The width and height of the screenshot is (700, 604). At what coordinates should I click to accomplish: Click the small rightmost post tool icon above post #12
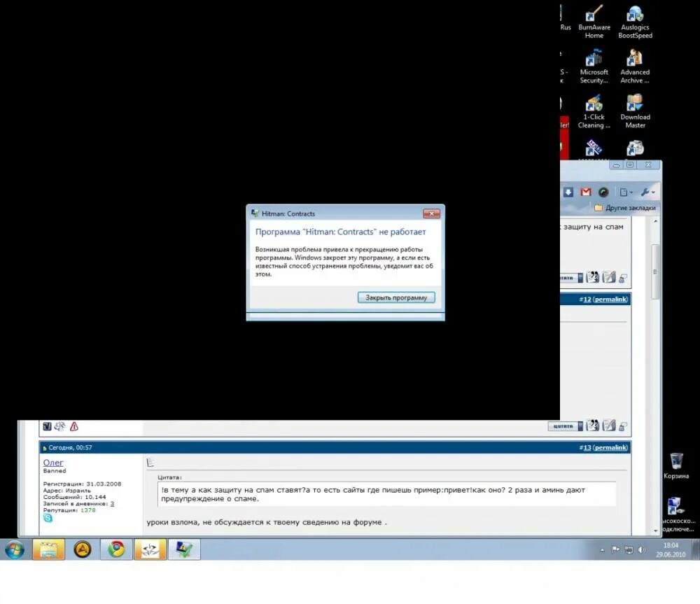pyautogui.click(x=623, y=278)
